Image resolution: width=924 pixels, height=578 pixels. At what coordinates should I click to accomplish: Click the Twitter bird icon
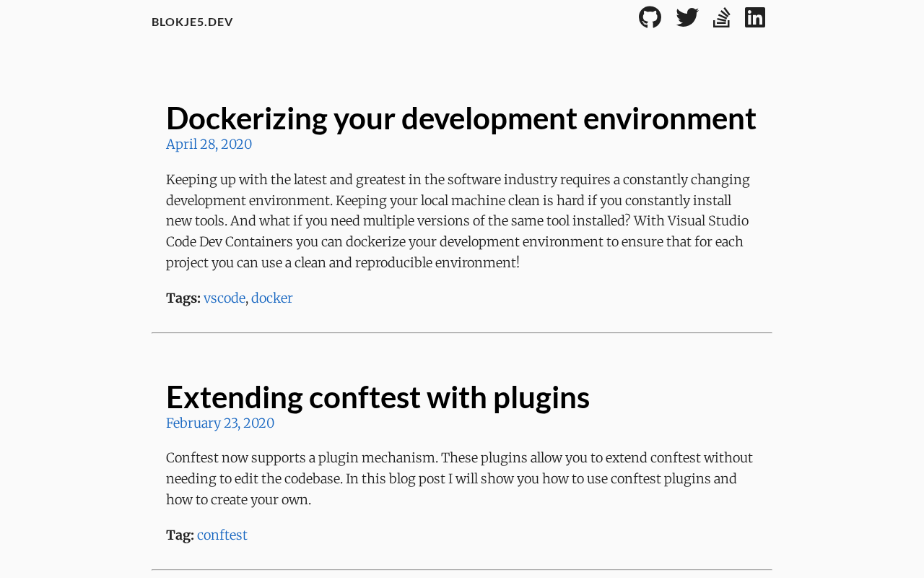(687, 17)
